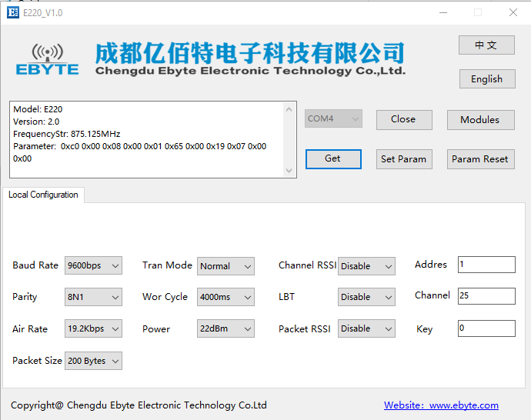Open the Parity 8N1 dropdown

pos(93,297)
